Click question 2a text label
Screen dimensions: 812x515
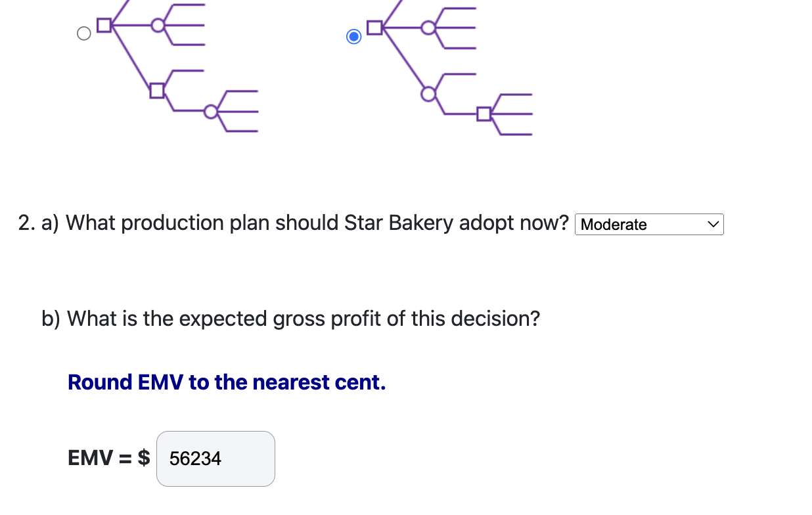(x=292, y=223)
